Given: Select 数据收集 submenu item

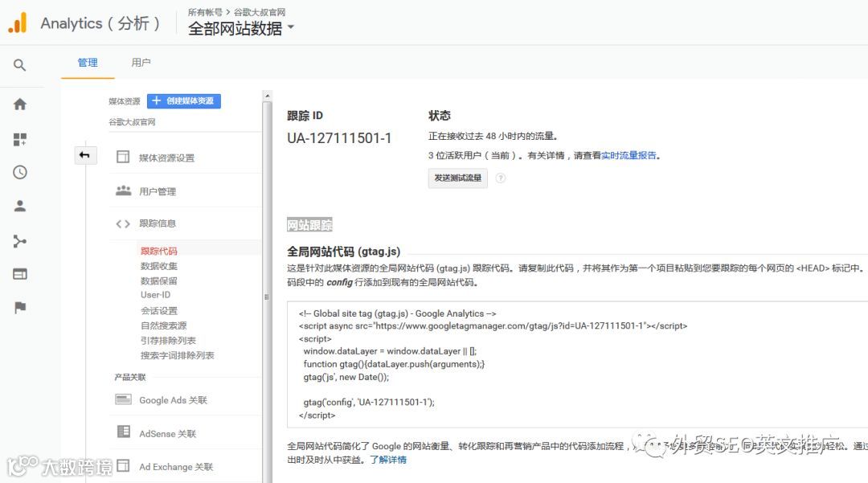Looking at the screenshot, I should coord(159,266).
